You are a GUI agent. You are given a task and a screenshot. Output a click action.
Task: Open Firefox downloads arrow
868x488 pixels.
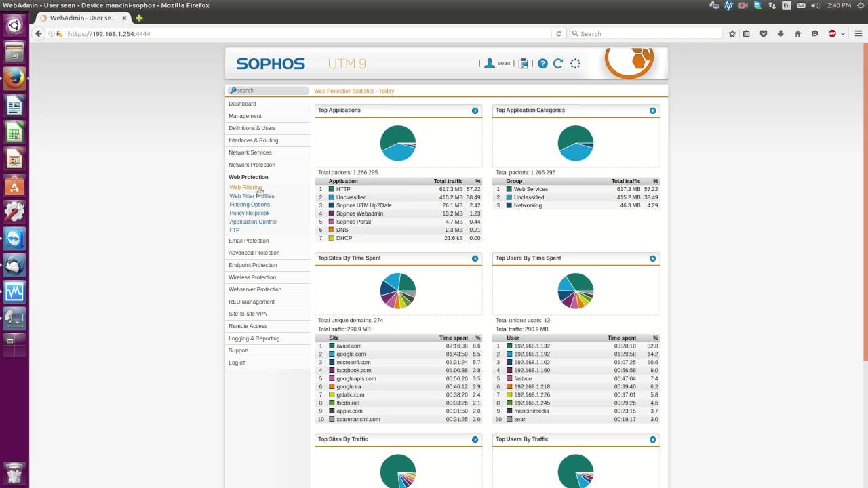pyautogui.click(x=781, y=33)
